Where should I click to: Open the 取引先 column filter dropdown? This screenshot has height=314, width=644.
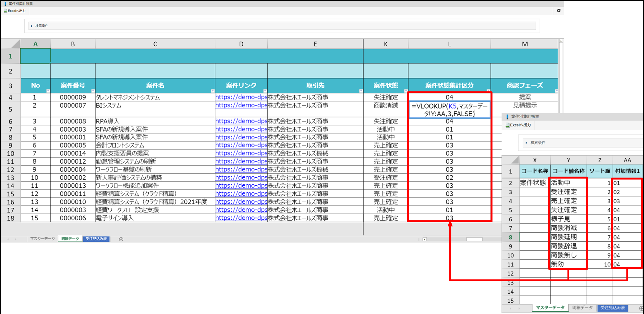pos(361,91)
